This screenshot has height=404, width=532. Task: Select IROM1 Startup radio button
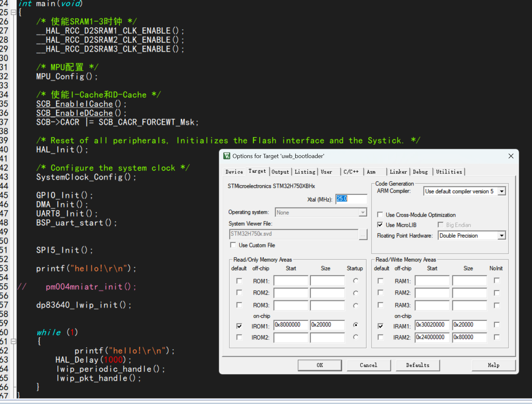click(356, 325)
